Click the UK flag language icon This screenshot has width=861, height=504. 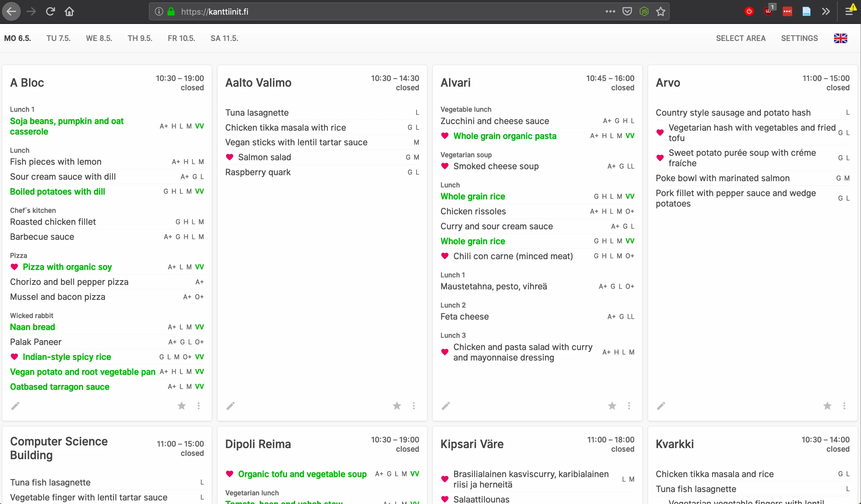coord(840,38)
